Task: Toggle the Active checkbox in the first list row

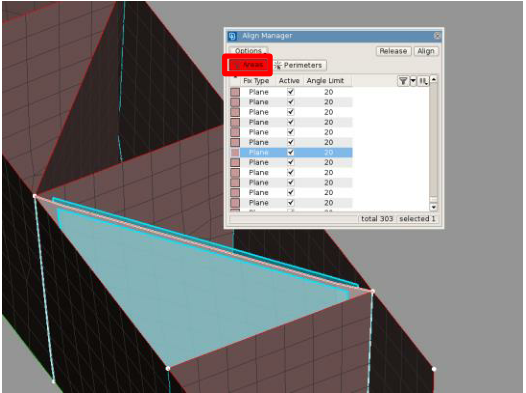Action: pos(291,92)
